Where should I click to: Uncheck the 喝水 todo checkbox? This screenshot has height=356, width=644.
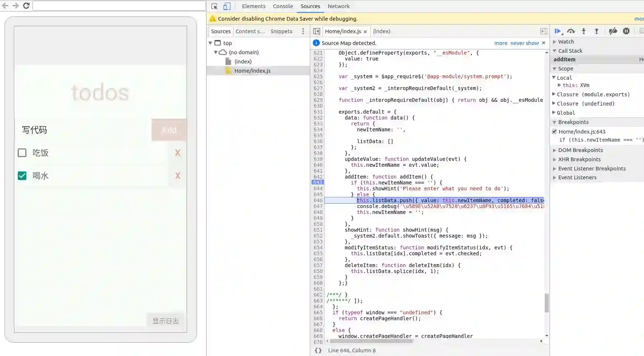click(22, 176)
